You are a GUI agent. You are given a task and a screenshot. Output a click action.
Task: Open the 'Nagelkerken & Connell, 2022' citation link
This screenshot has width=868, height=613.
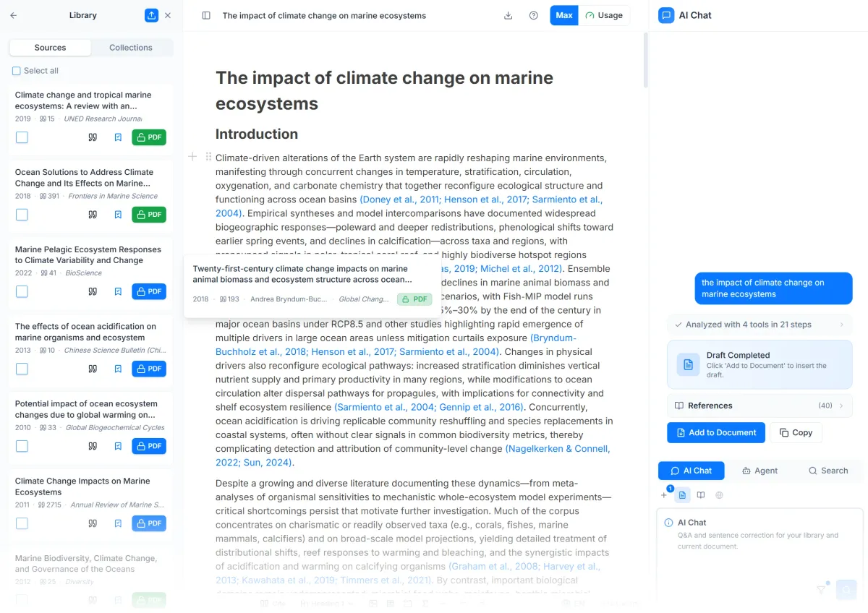pyautogui.click(x=557, y=449)
